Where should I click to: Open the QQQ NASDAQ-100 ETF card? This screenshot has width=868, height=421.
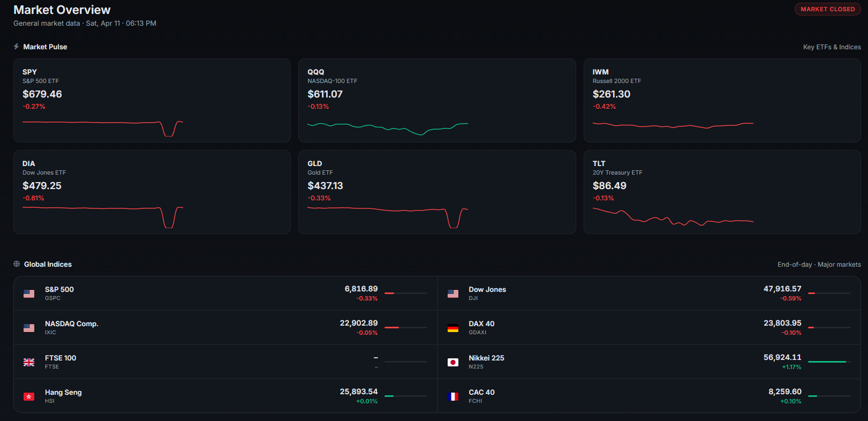pyautogui.click(x=436, y=100)
